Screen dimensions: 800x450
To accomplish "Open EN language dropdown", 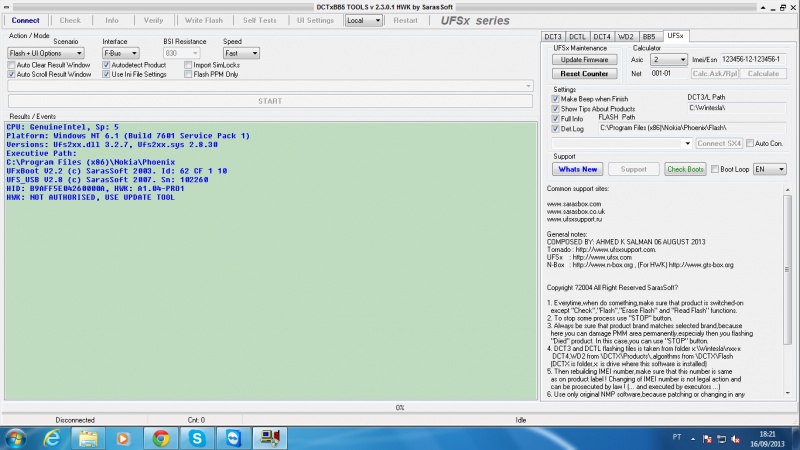I will [x=769, y=169].
